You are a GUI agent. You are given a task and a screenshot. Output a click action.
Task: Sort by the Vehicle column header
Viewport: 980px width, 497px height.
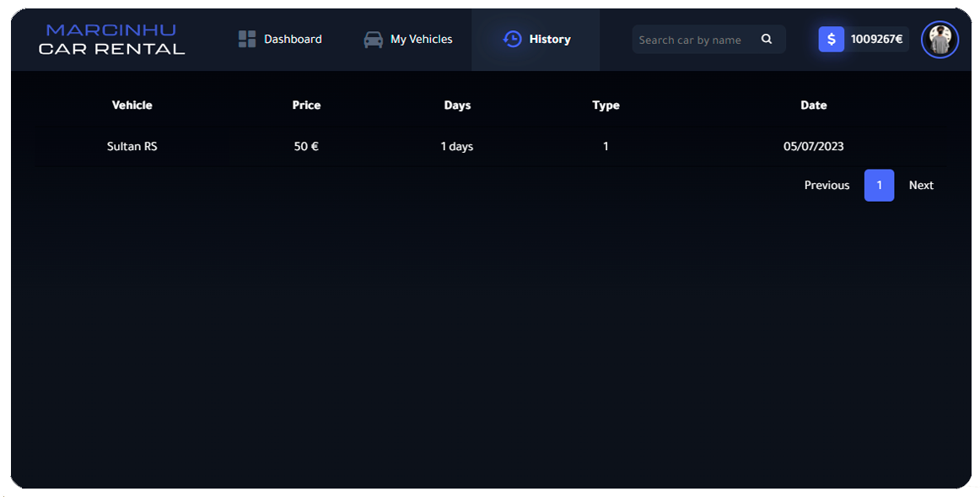click(x=132, y=105)
